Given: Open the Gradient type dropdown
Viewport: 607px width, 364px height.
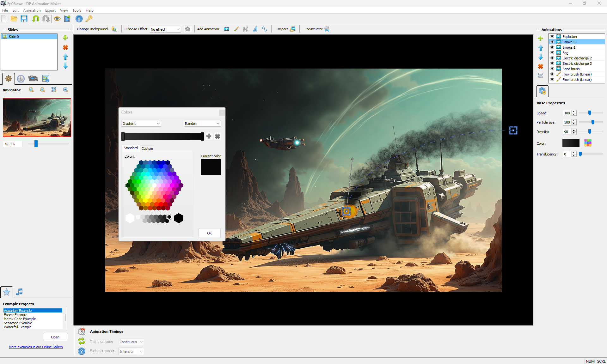Looking at the screenshot, I should [x=141, y=124].
